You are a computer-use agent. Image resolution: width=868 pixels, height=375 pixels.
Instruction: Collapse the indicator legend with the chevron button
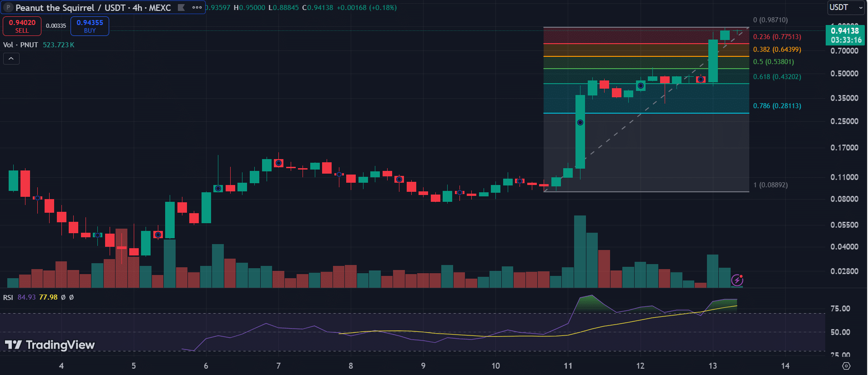[11, 59]
